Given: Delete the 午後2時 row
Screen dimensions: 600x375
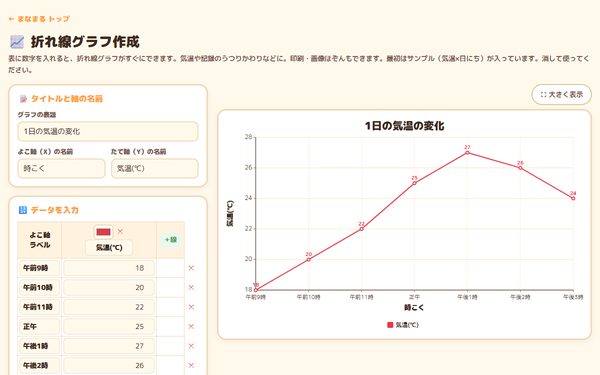Looking at the screenshot, I should click(x=191, y=365).
